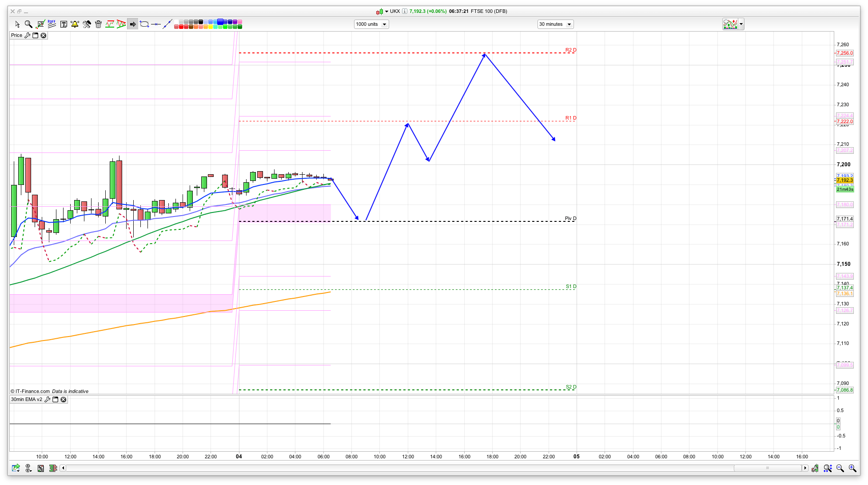
Task: Pick the bright red color swatch
Action: click(x=182, y=27)
